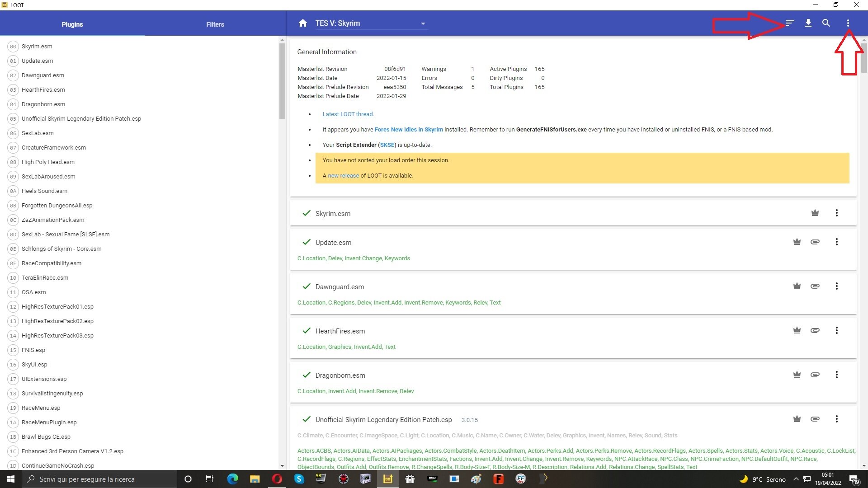Screen dimensions: 868x488
Task: Open File Explorer from the taskbar
Action: [x=255, y=479]
